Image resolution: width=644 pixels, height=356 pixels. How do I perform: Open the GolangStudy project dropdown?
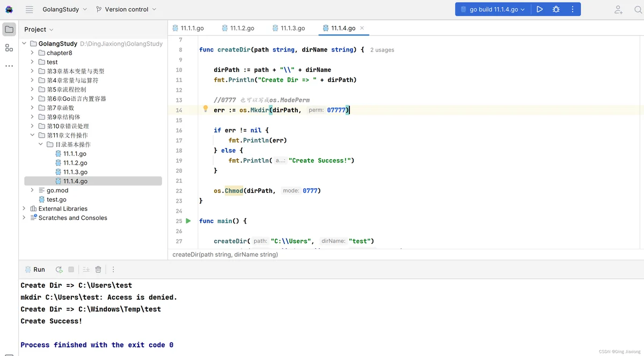pos(65,9)
